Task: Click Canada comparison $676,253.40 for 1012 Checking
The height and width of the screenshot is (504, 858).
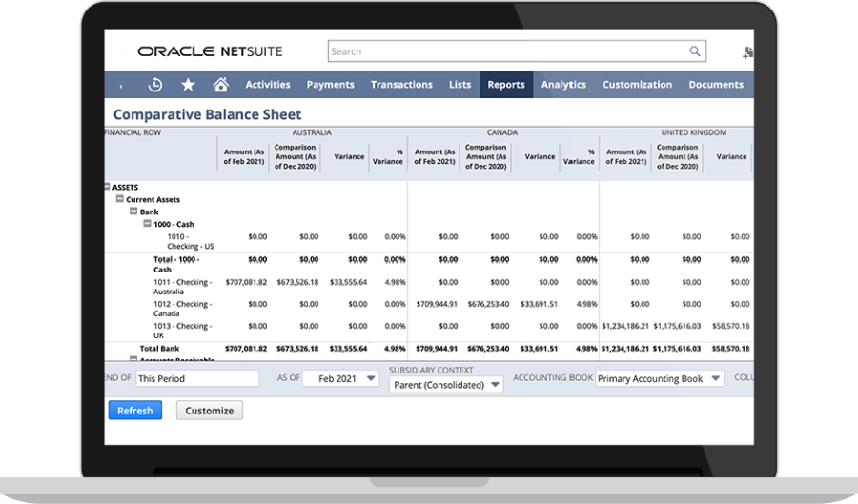Action: [488, 304]
